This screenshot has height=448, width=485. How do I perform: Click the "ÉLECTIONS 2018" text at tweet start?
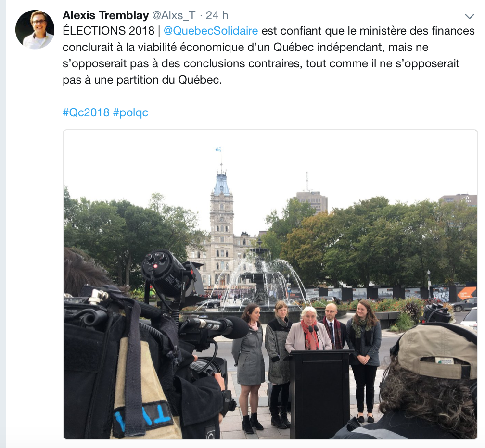point(109,31)
